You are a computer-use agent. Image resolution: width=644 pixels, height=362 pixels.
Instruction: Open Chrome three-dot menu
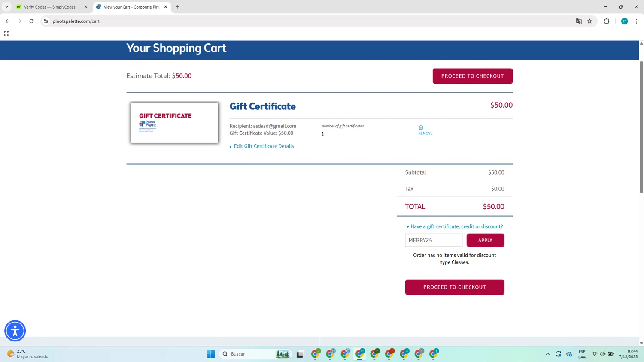637,21
